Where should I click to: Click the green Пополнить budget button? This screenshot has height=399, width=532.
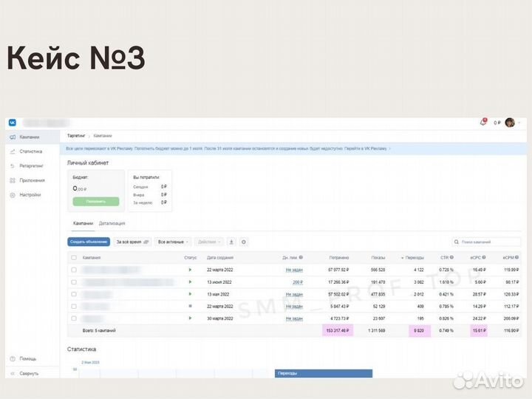[95, 201]
